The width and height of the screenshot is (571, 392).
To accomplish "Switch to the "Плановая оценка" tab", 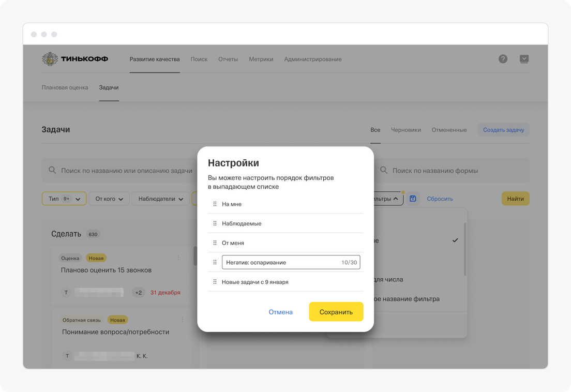I will click(65, 87).
